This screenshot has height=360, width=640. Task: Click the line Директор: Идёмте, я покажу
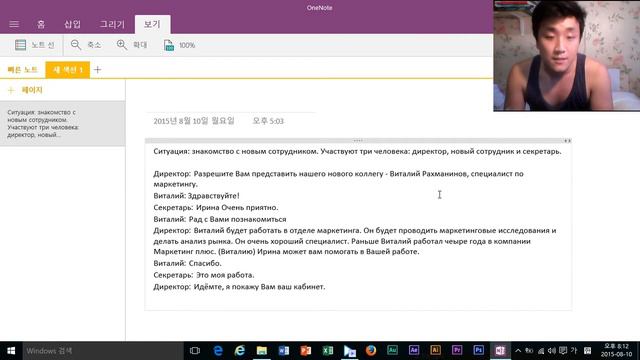click(x=240, y=287)
